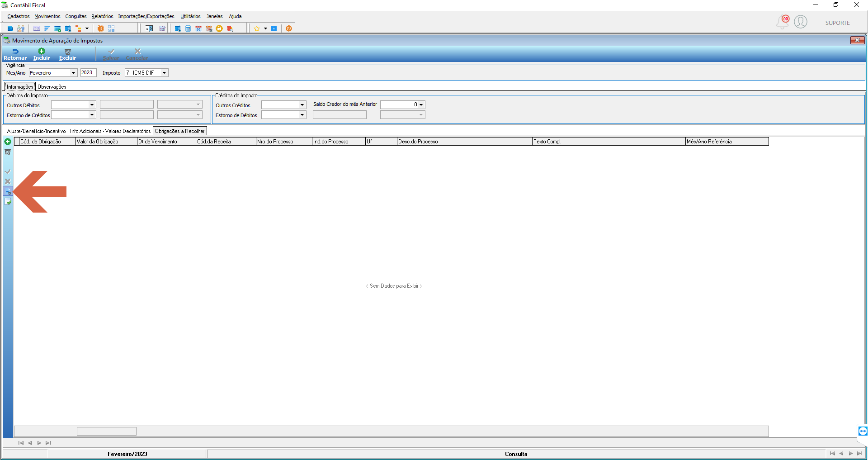Image resolution: width=868 pixels, height=460 pixels.
Task: Go to first record in bottom-left navigator
Action: tap(21, 443)
